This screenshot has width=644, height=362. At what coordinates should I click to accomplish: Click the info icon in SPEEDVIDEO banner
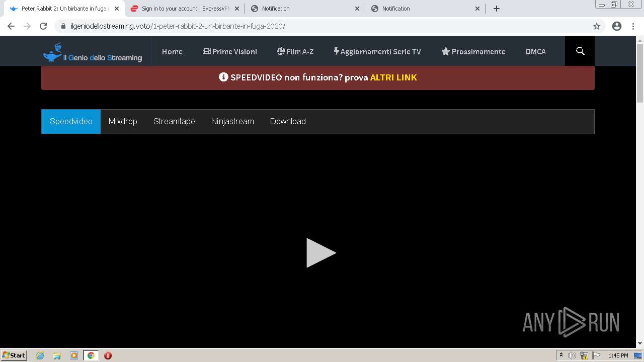tap(223, 77)
